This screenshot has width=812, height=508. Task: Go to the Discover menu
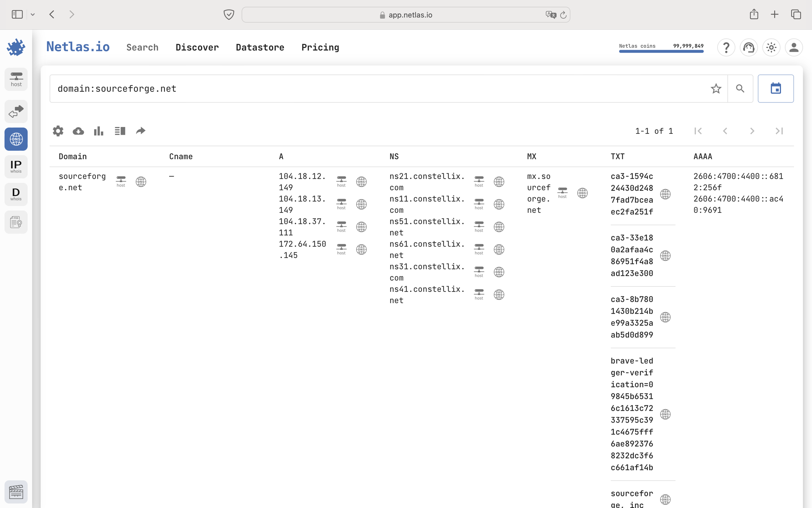pos(197,47)
